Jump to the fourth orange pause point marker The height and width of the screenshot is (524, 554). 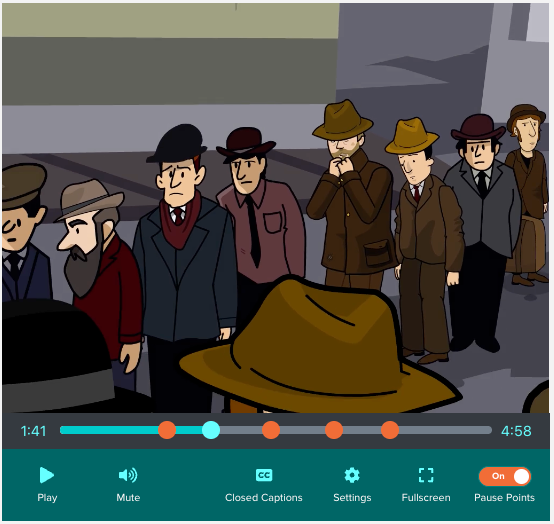(x=390, y=430)
